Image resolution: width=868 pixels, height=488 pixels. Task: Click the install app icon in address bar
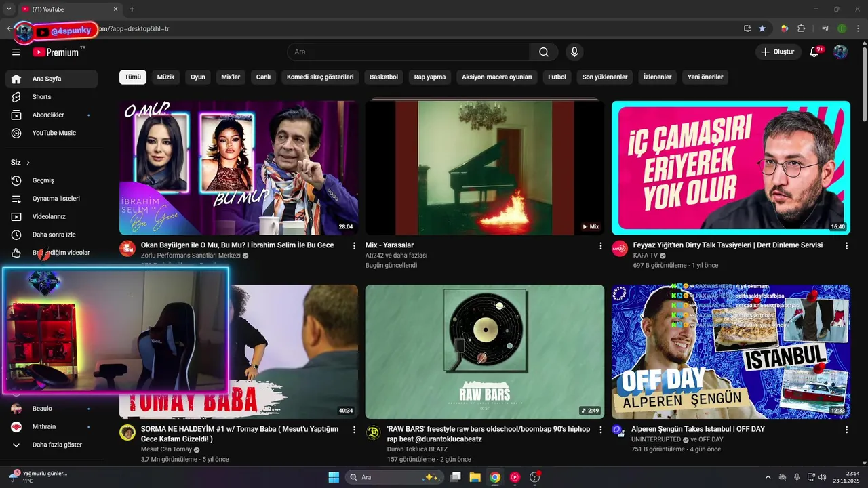747,28
